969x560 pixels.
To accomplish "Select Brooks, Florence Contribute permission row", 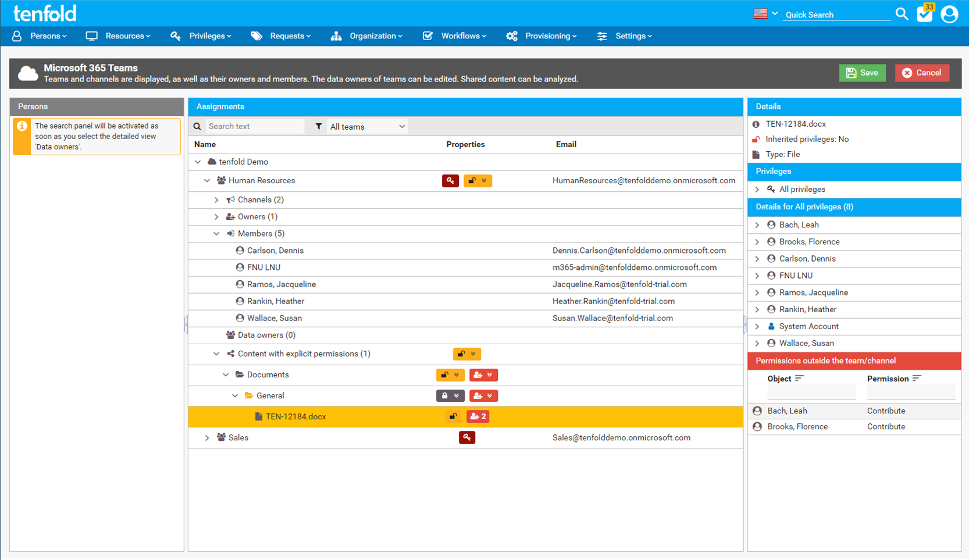I will 854,427.
